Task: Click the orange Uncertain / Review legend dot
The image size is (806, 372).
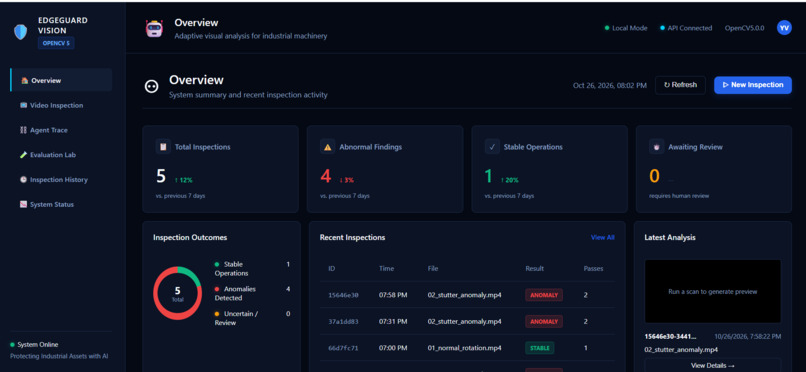Action: pyautogui.click(x=217, y=314)
